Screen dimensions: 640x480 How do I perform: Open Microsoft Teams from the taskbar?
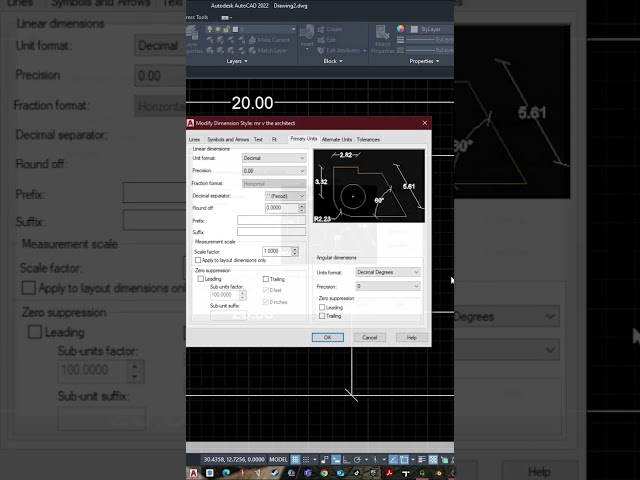click(308, 473)
